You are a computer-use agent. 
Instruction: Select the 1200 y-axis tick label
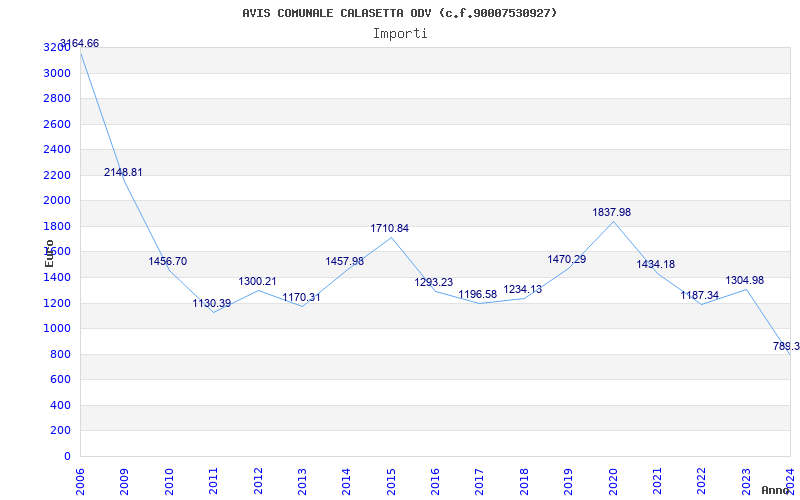pos(57,304)
